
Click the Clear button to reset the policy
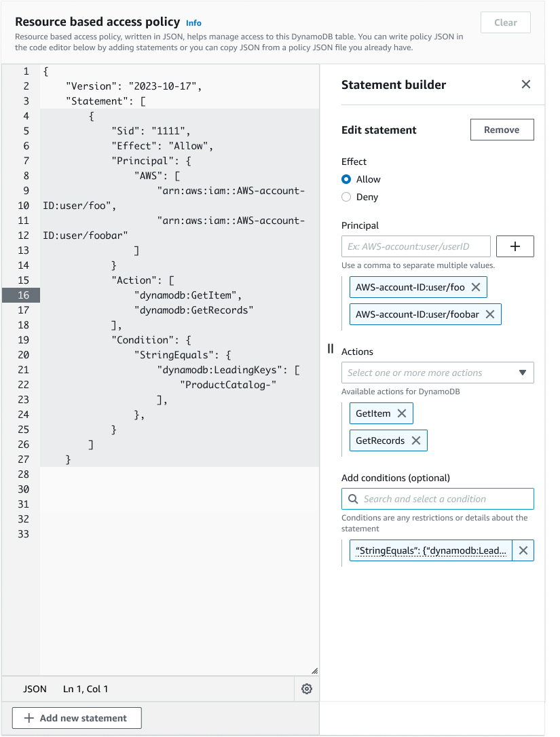pos(505,22)
